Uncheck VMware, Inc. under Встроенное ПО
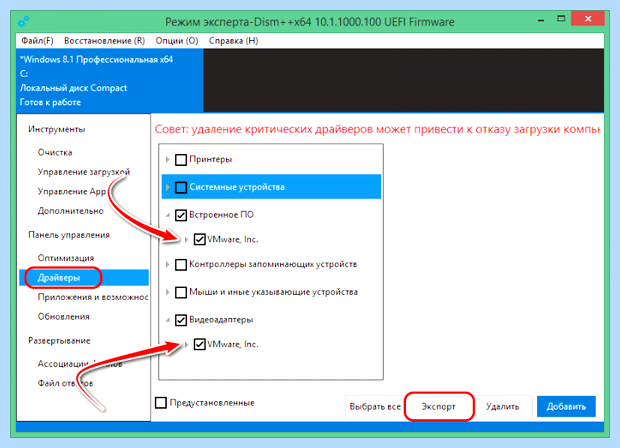 [199, 240]
